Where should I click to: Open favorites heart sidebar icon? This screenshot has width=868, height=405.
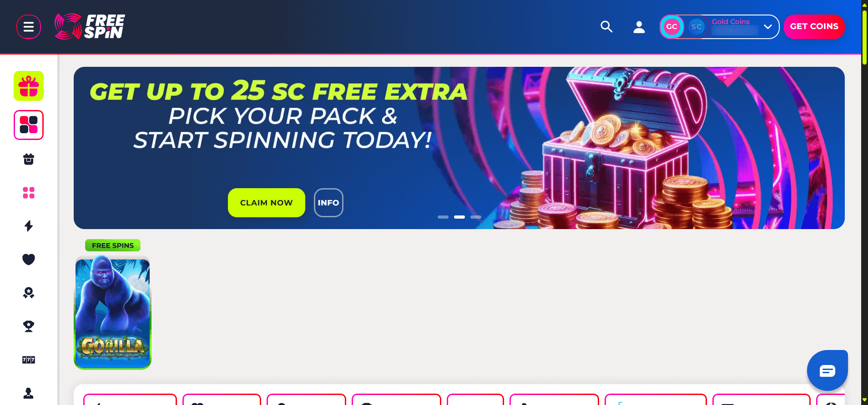pyautogui.click(x=29, y=259)
